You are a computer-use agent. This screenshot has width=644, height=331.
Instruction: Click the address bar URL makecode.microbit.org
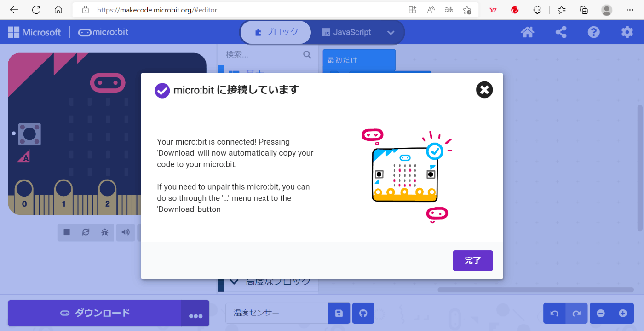point(157,10)
